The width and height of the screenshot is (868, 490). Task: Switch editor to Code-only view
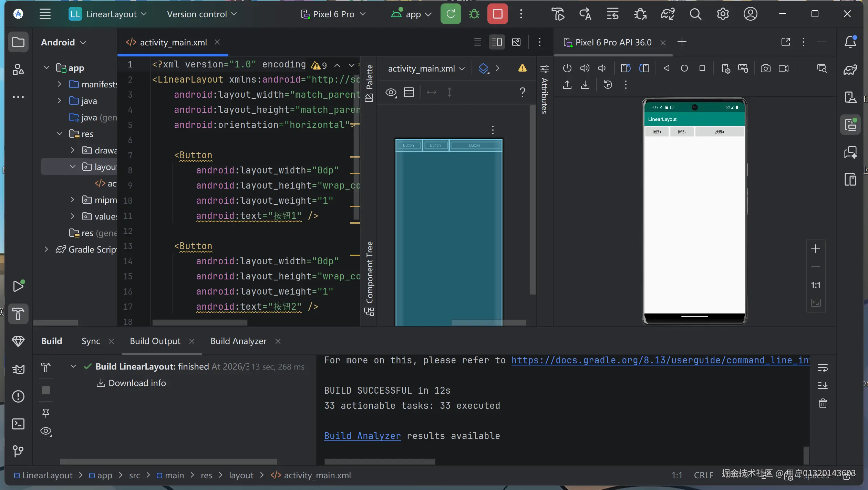pos(477,42)
